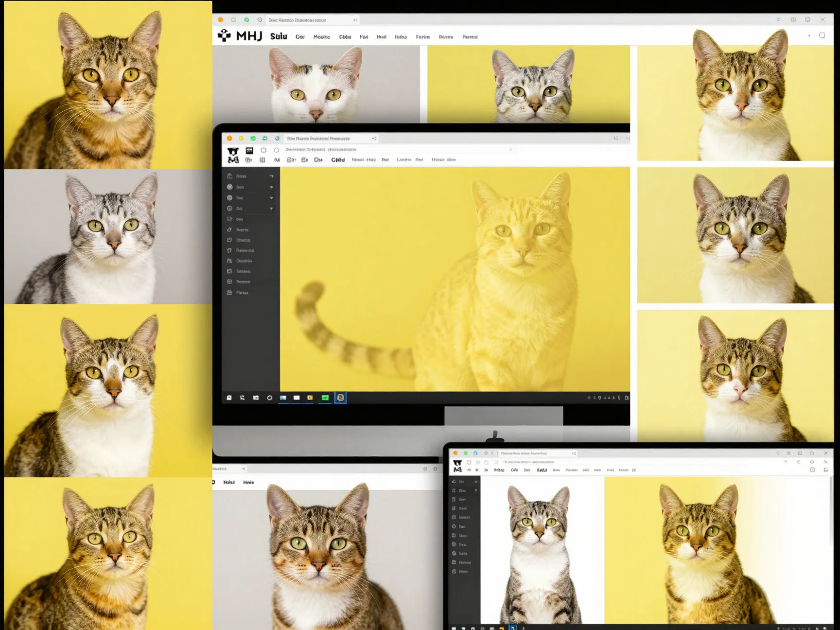Click the tab title in bottom-right window
The height and width of the screenshot is (630, 840).
(524, 453)
